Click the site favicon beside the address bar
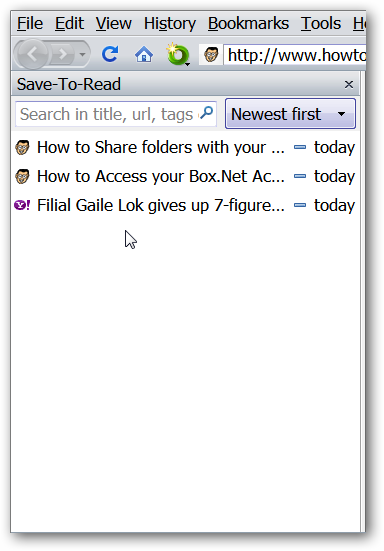This screenshot has height=551, width=384. click(x=211, y=55)
